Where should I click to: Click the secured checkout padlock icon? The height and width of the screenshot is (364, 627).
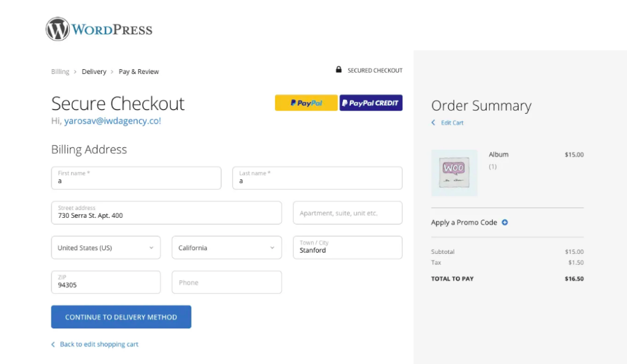tap(339, 70)
